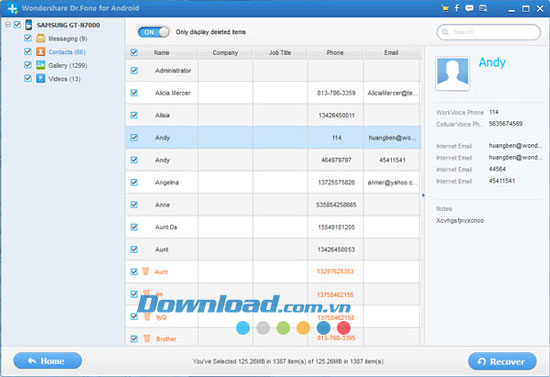
Task: Click trash icon on Brother row
Action: tap(147, 338)
